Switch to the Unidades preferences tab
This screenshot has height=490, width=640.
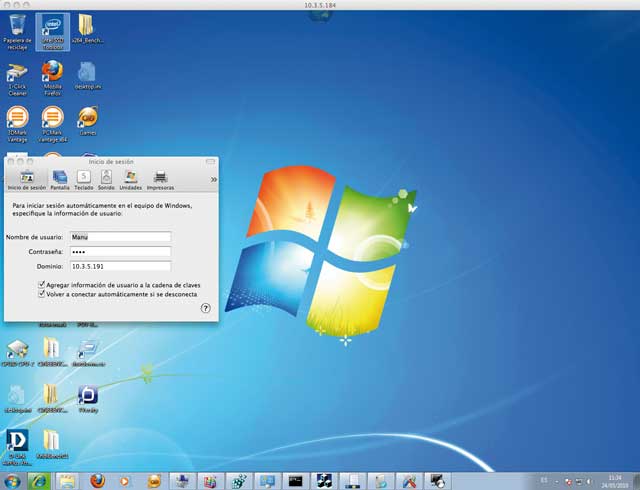click(131, 180)
